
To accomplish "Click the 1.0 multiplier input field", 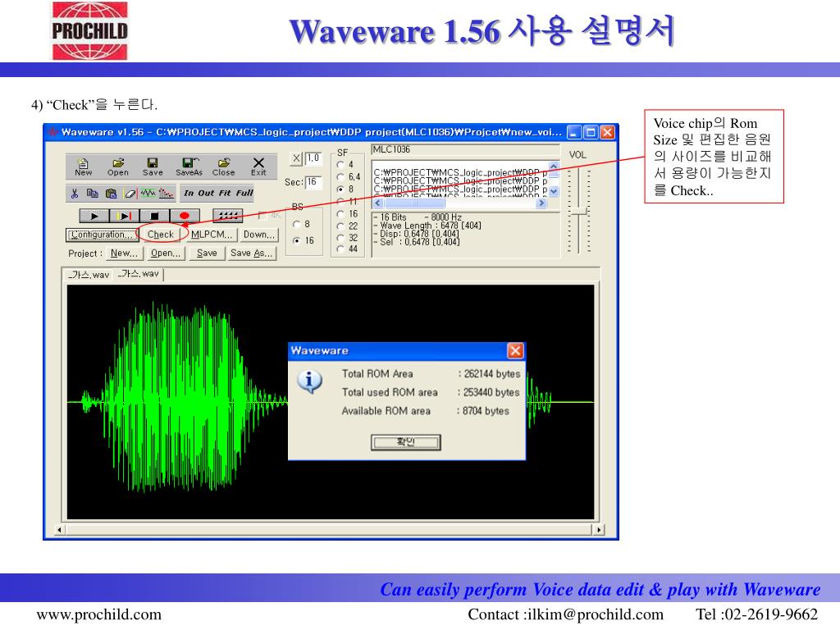I will [313, 158].
